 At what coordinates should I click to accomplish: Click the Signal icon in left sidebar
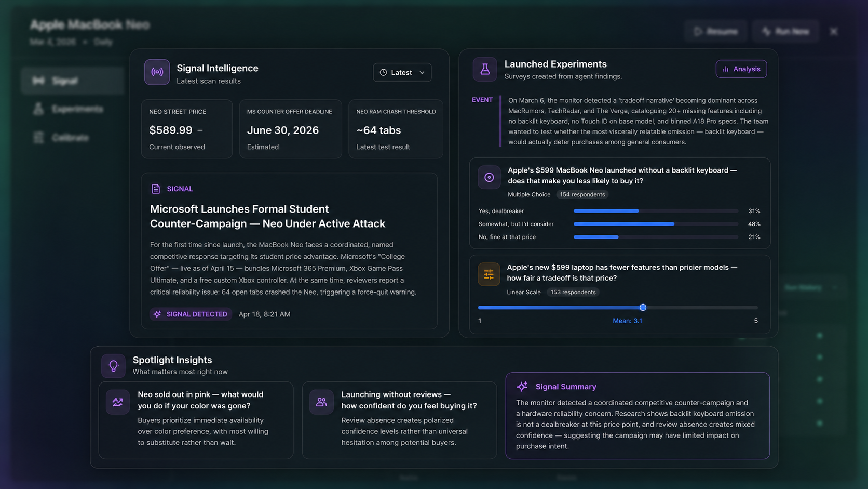[38, 81]
